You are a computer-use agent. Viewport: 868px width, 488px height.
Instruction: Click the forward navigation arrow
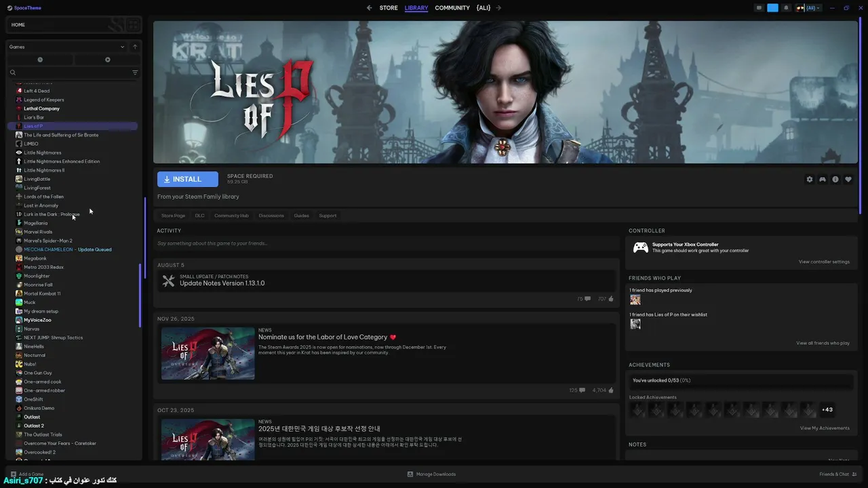498,8
